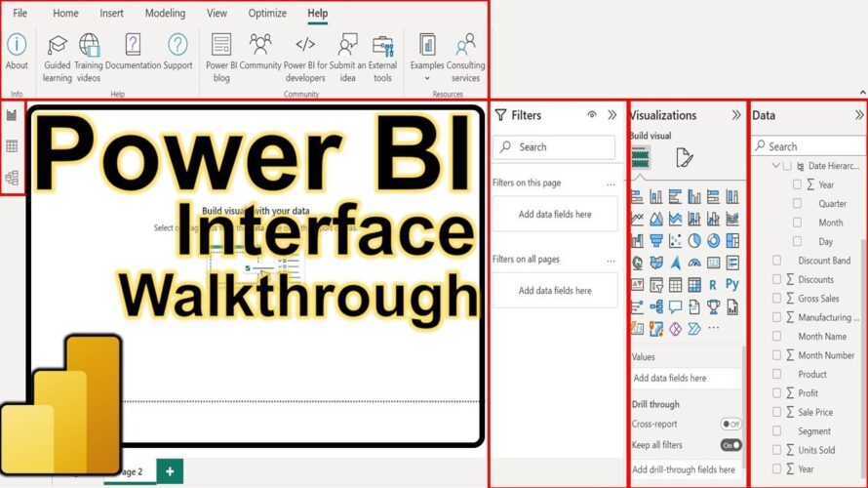
Task: Check the Month Name field
Action: point(776,336)
